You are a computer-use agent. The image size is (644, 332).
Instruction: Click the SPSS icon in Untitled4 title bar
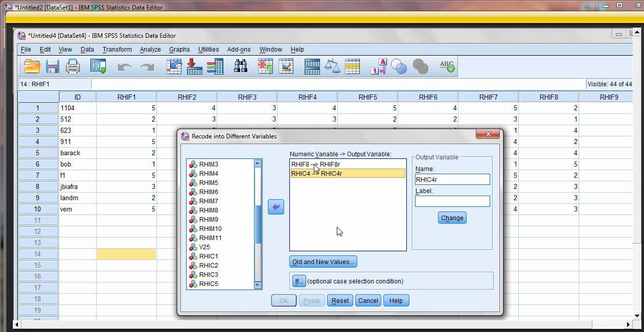(21, 36)
